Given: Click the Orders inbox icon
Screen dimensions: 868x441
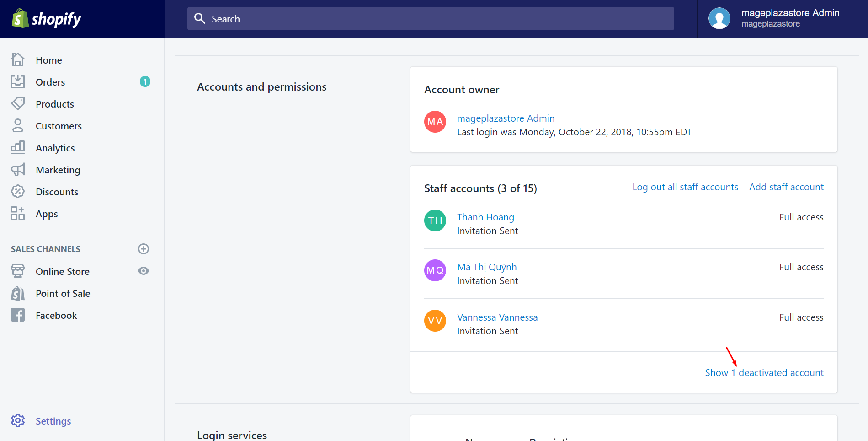Looking at the screenshot, I should click(18, 82).
